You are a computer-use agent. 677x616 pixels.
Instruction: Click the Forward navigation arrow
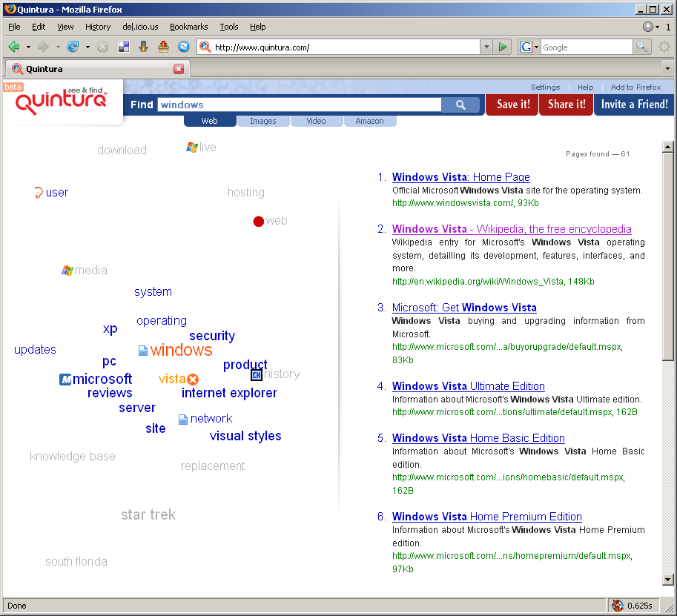43,47
